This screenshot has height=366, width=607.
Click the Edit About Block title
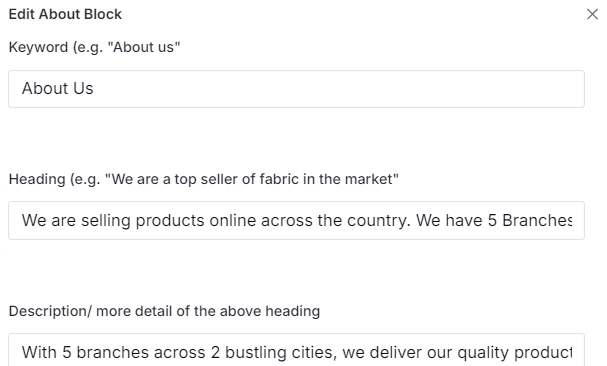pyautogui.click(x=65, y=14)
